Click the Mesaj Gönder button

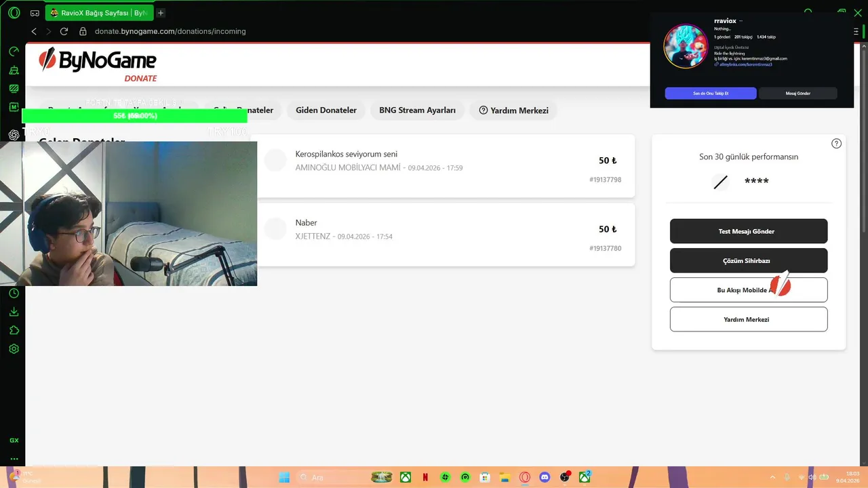point(797,93)
